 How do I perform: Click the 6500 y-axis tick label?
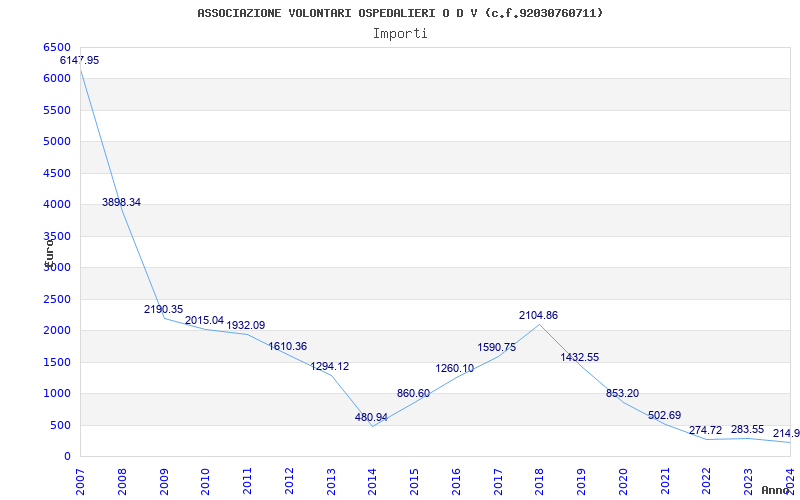point(57,47)
